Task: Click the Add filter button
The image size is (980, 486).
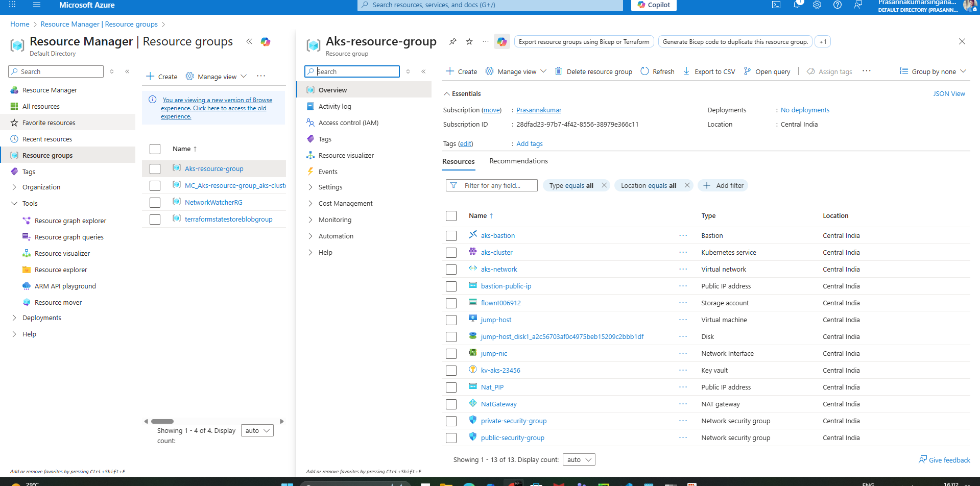Action: tap(723, 186)
